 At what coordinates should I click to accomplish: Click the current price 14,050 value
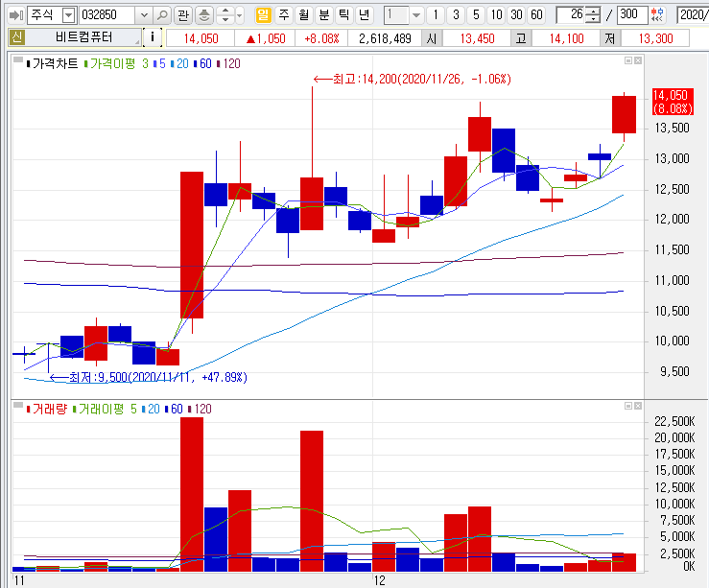click(201, 38)
